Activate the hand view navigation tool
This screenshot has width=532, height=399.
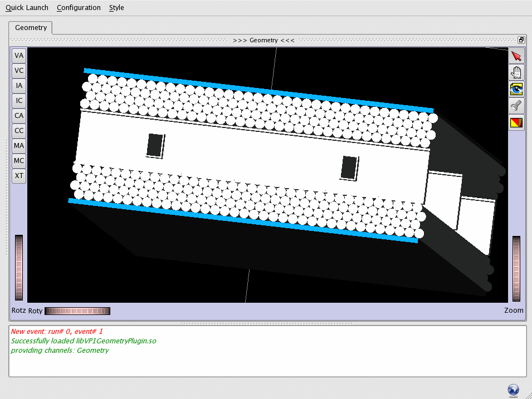pyautogui.click(x=516, y=73)
